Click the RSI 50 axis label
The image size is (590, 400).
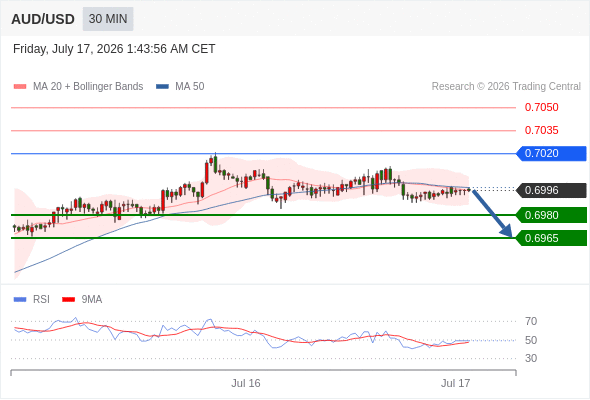coord(531,340)
